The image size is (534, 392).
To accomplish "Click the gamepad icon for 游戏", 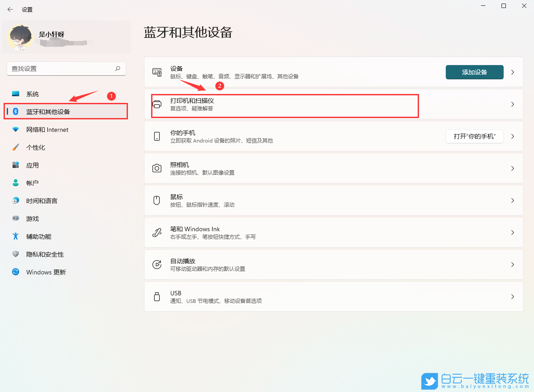I will pyautogui.click(x=15, y=218).
